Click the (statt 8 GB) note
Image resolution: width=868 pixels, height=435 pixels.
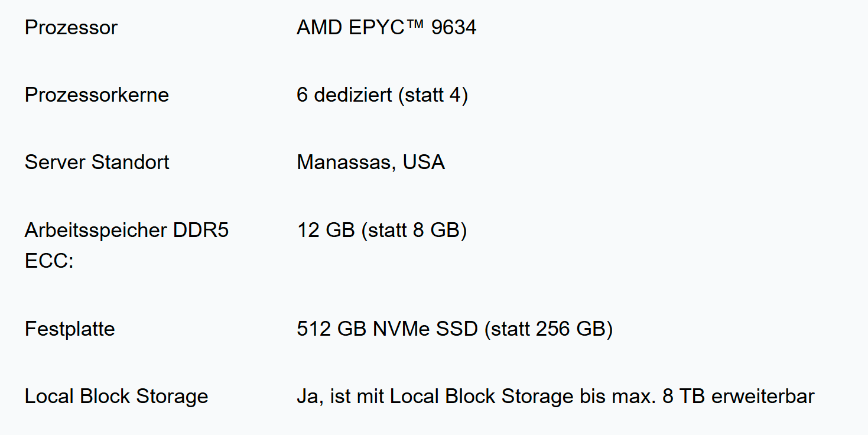[x=414, y=231]
